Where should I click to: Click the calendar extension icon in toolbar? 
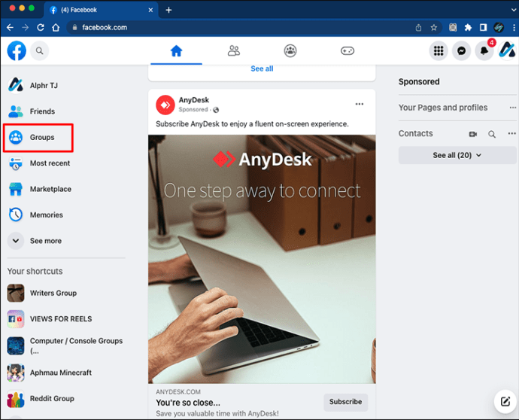click(453, 28)
